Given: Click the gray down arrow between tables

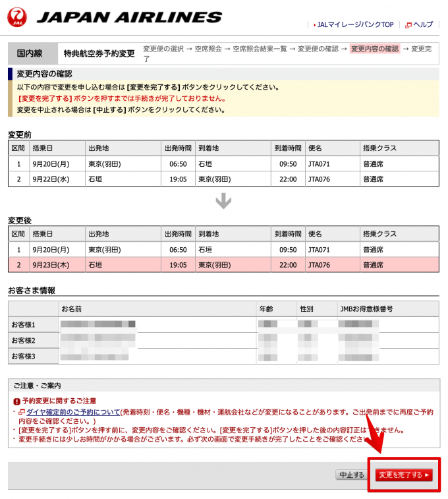Looking at the screenshot, I should click(x=223, y=201).
